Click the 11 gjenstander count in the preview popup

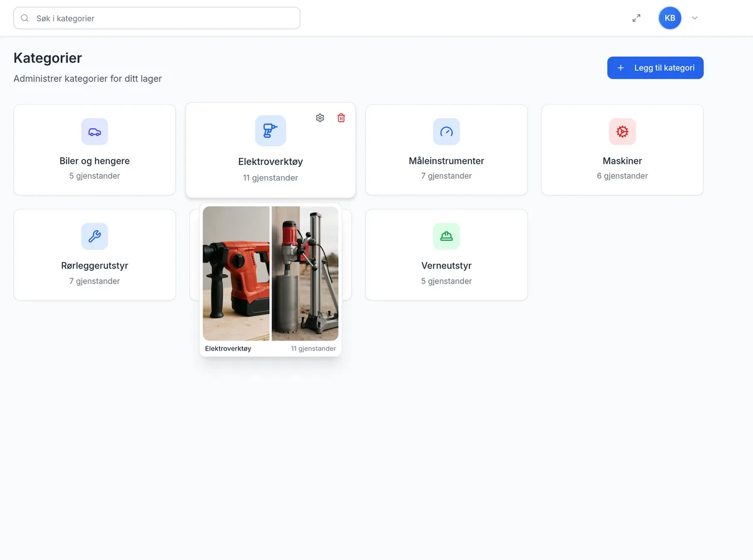(313, 349)
